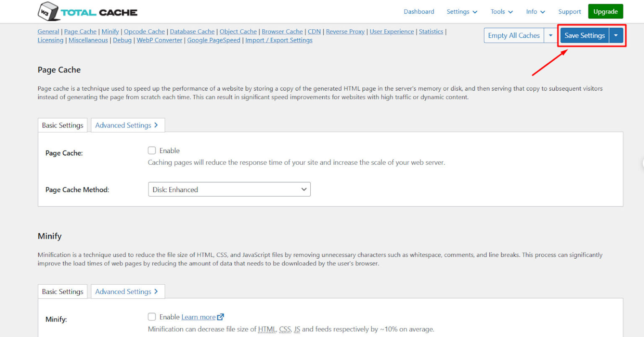Jump to the Google PageSpeed link
Viewport: 644px width, 337px height.
coord(213,40)
